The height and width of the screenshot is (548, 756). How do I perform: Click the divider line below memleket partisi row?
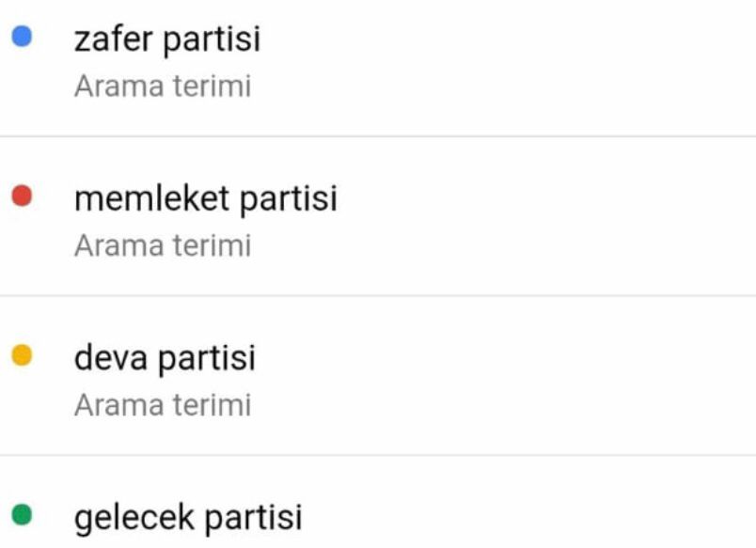378,295
